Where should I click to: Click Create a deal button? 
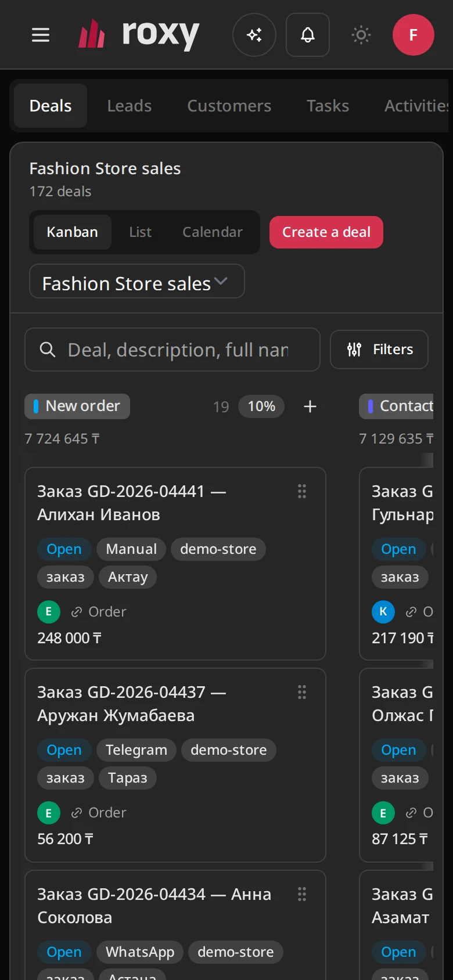pyautogui.click(x=326, y=232)
